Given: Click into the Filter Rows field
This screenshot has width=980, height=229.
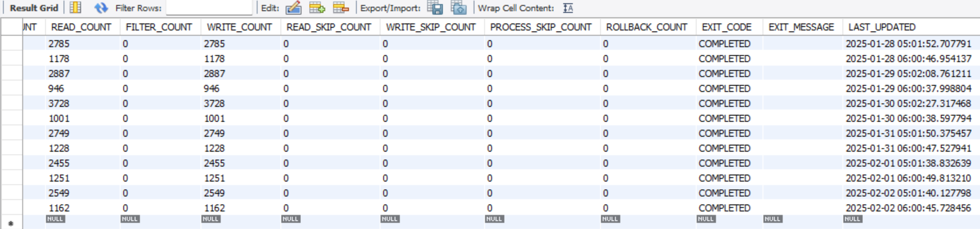Looking at the screenshot, I should 209,8.
